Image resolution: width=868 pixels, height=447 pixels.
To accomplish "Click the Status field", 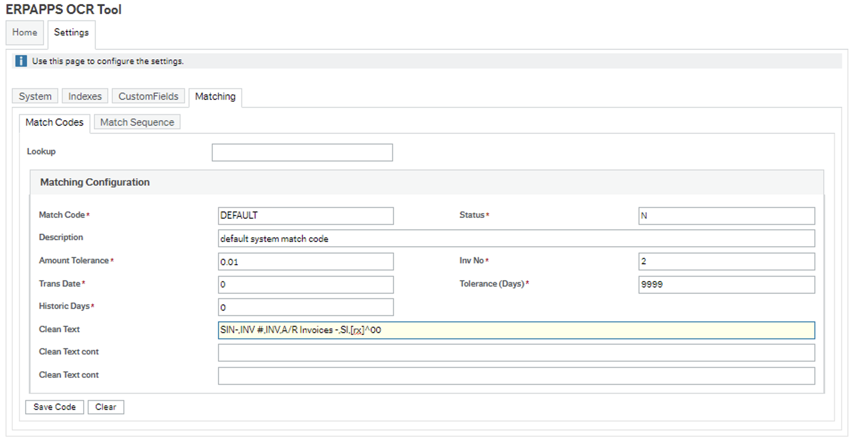I will tap(726, 215).
